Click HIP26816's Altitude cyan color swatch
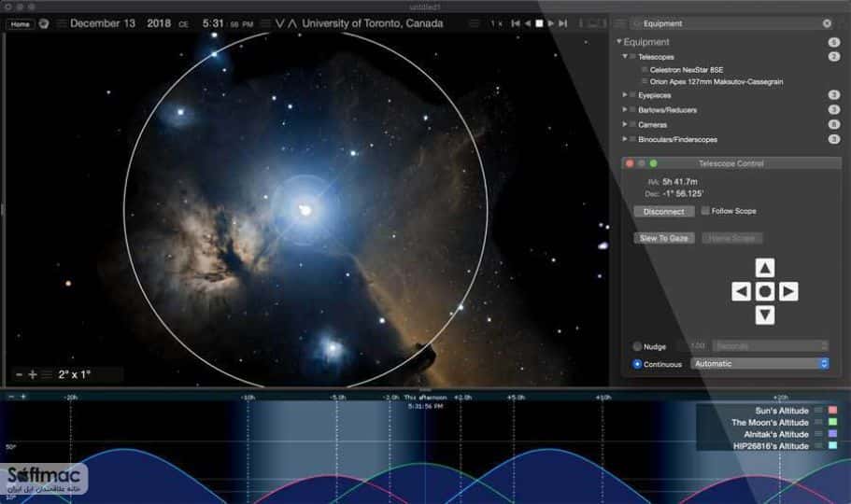 point(832,445)
